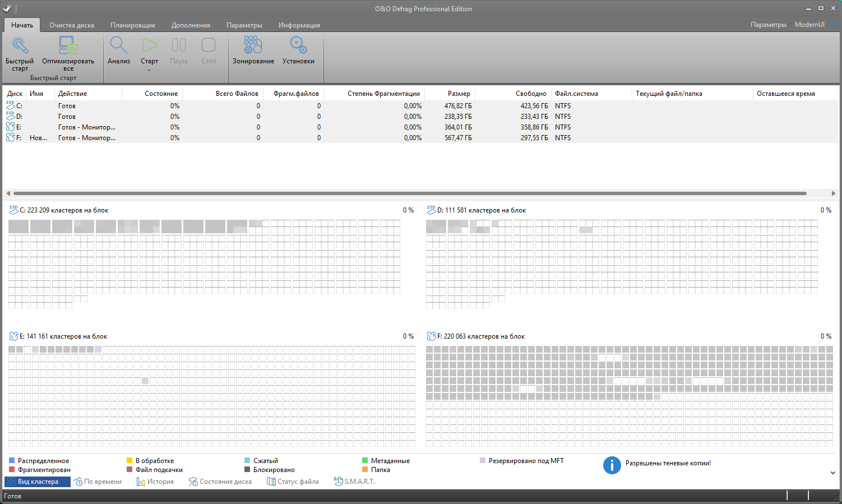Switch to the Очистка диска ribbon tab

72,25
